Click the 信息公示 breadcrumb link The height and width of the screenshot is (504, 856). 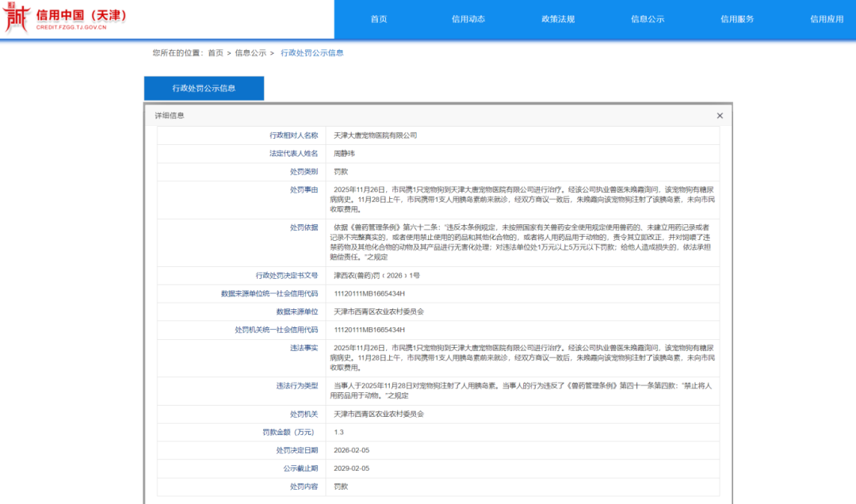[x=250, y=53]
